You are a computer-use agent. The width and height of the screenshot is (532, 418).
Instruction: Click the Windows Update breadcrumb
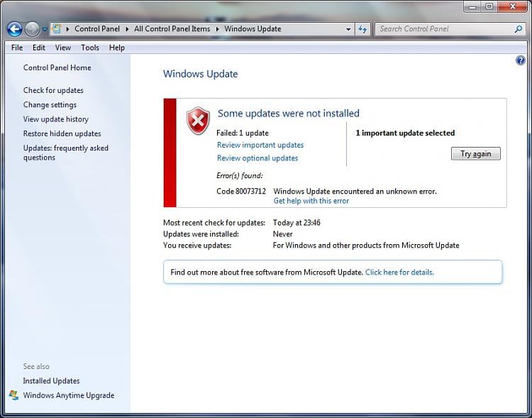coord(253,29)
